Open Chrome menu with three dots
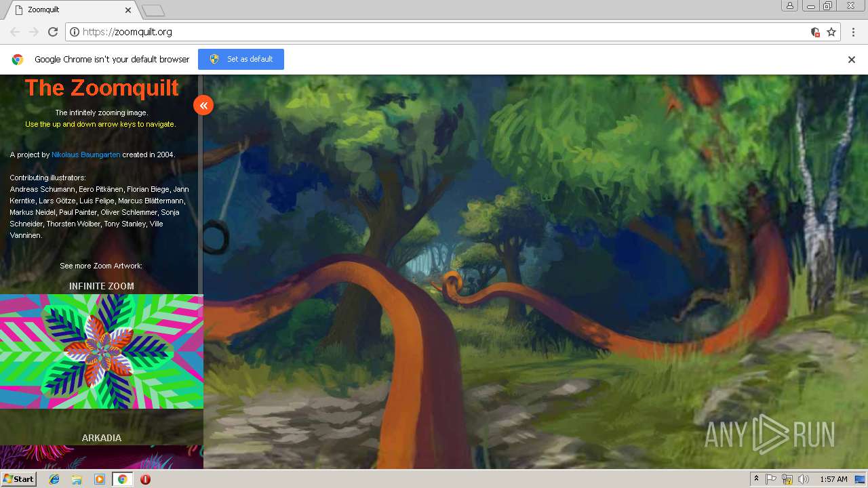Screen dimensions: 868x488 point(854,32)
